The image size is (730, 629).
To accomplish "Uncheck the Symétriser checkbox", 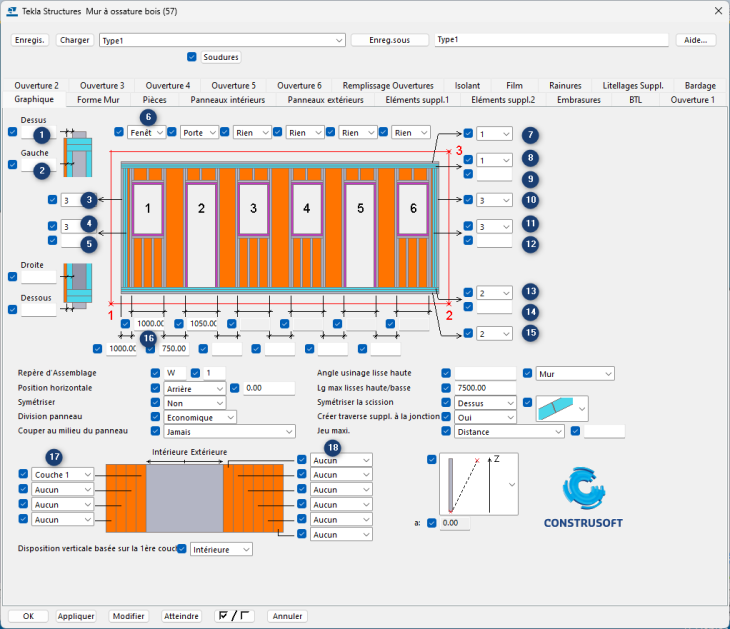I will [155, 402].
